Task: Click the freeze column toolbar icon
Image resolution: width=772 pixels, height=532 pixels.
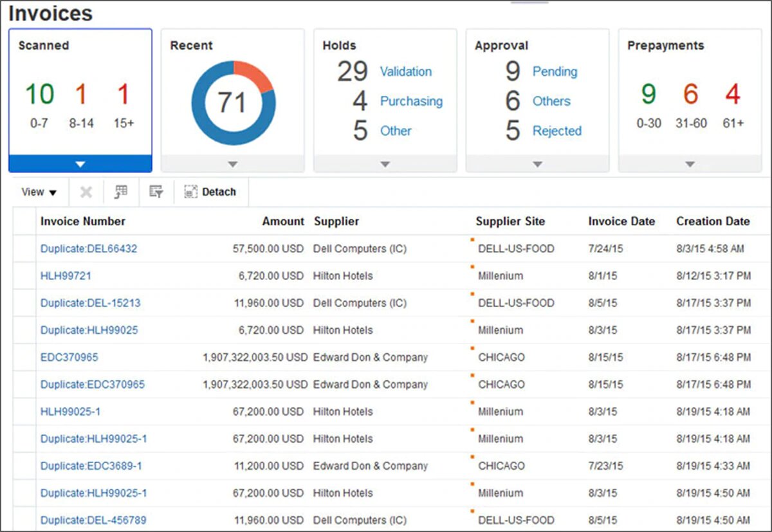Action: (x=121, y=192)
